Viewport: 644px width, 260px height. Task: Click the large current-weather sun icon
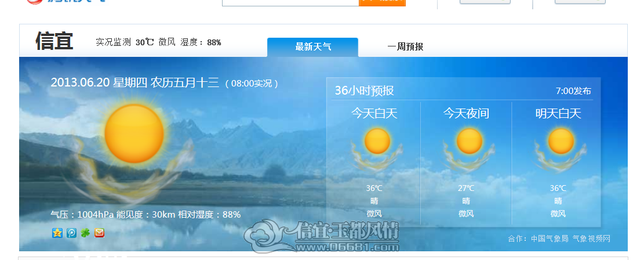pos(134,133)
